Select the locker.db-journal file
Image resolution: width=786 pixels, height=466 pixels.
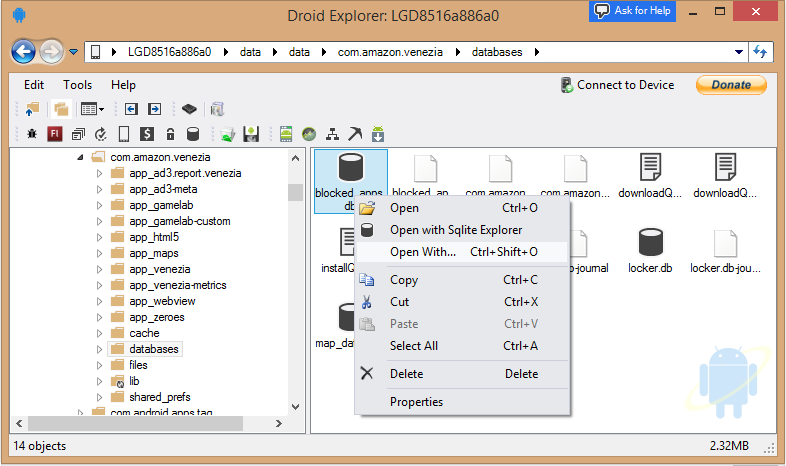(725, 251)
